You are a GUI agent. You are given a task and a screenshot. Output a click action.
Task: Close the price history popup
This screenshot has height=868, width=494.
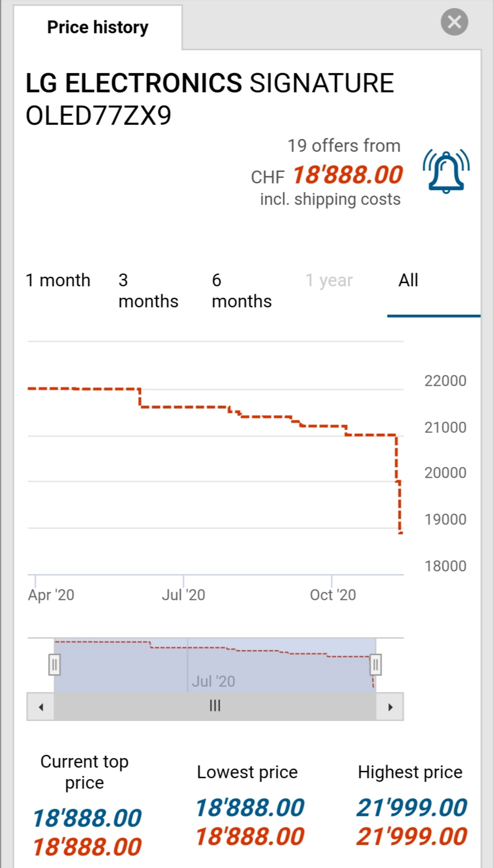point(454,22)
